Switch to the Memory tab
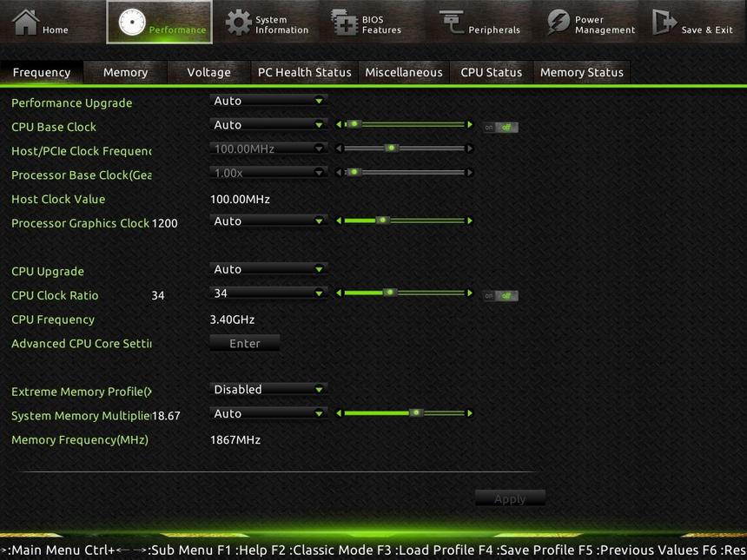747x560 pixels. pos(124,72)
